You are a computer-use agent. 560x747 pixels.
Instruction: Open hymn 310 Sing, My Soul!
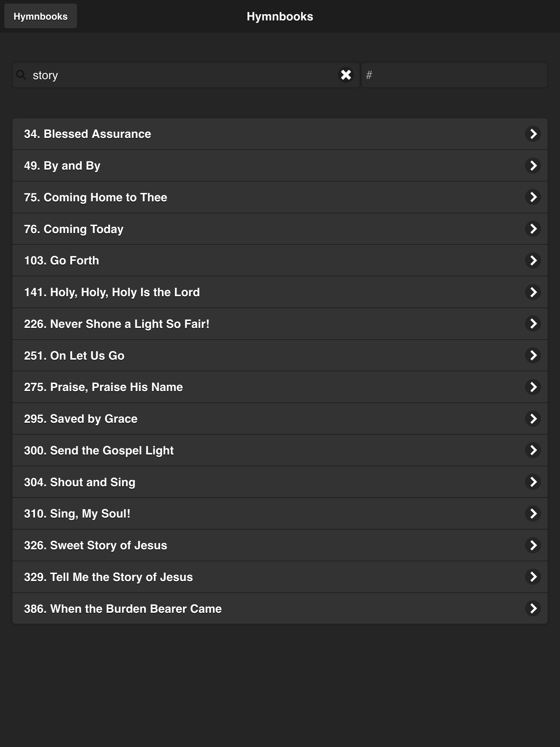tap(77, 514)
